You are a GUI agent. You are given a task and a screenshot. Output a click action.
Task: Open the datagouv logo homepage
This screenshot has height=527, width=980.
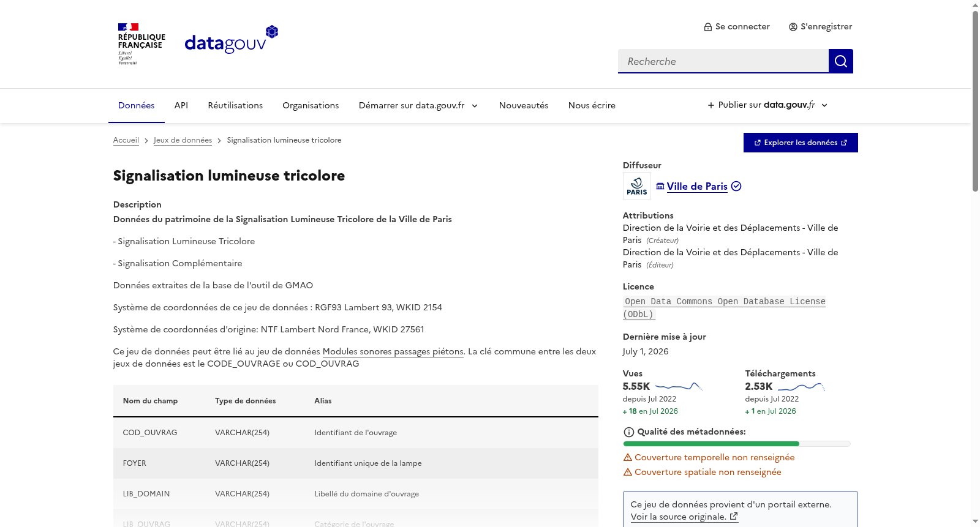[x=232, y=40]
